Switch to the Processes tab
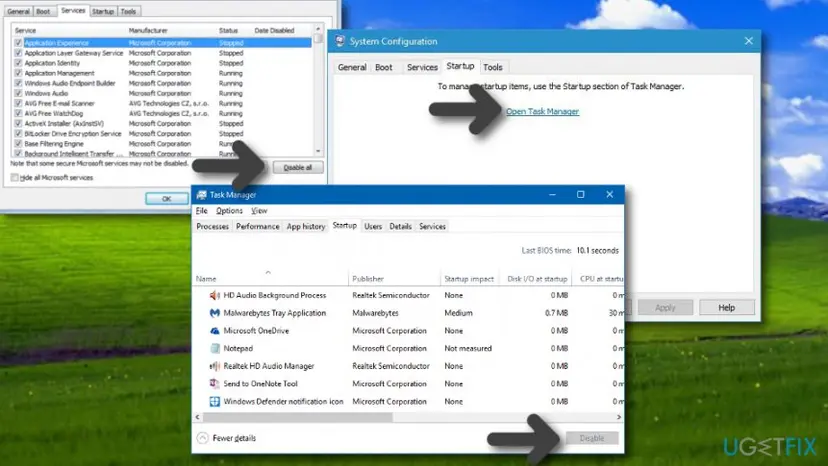The image size is (828, 466). [212, 226]
